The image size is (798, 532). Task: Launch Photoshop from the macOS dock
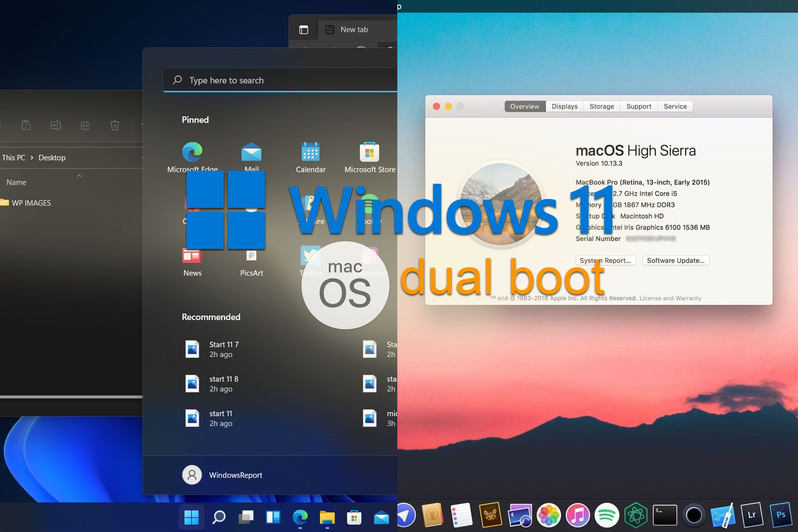[x=781, y=515]
